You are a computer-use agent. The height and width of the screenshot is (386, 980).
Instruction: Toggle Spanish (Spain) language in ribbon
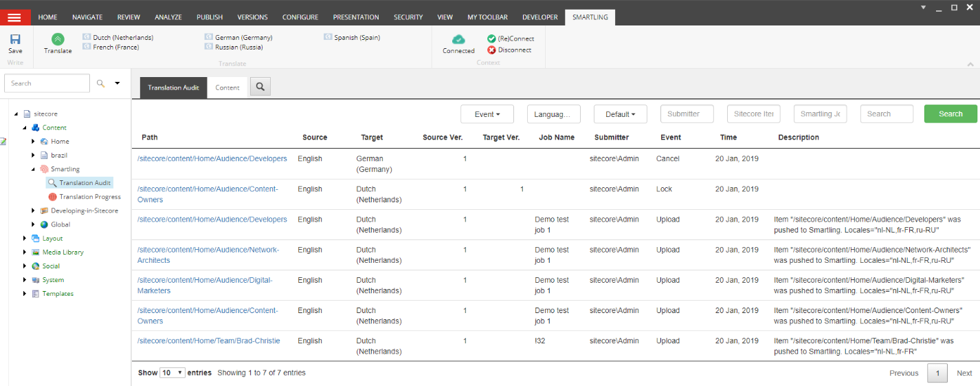point(352,37)
